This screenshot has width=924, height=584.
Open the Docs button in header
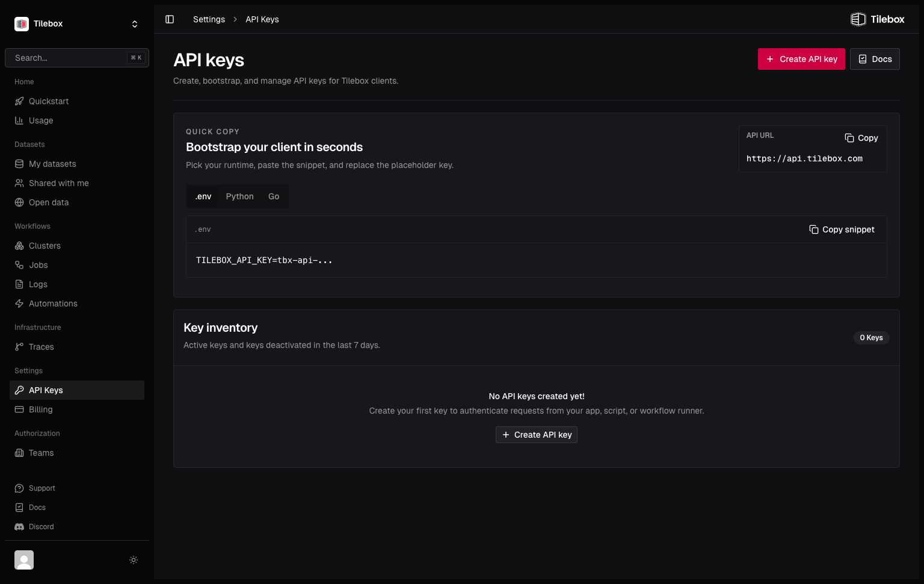click(x=875, y=59)
